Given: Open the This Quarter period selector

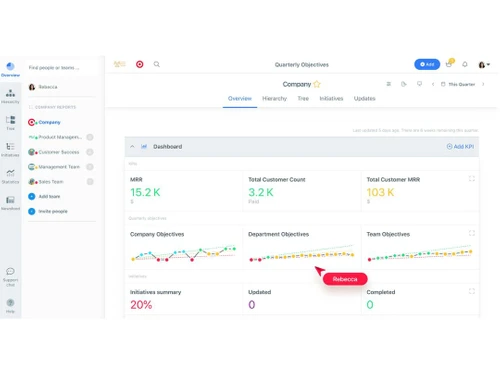Looking at the screenshot, I should [458, 84].
